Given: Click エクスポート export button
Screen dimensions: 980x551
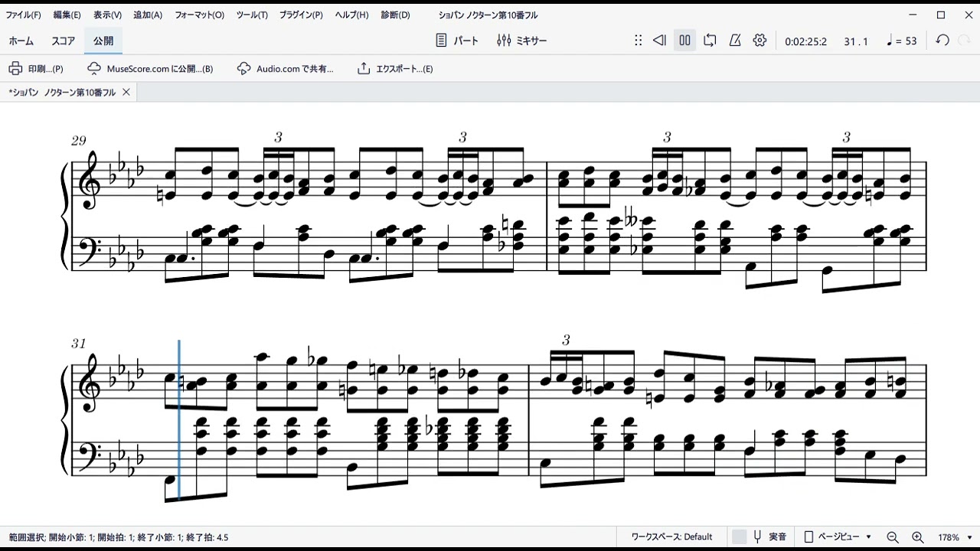Looking at the screenshot, I should click(395, 69).
